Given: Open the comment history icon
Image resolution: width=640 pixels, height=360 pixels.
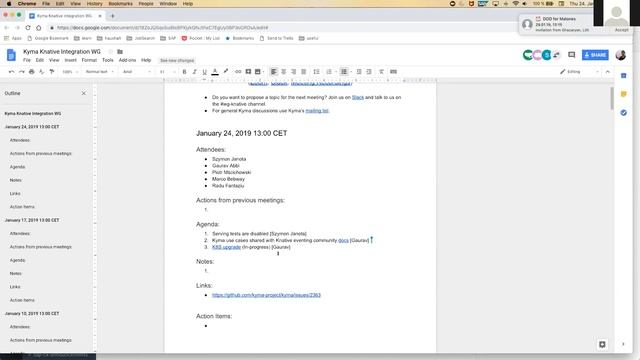Looking at the screenshot, I should click(571, 55).
